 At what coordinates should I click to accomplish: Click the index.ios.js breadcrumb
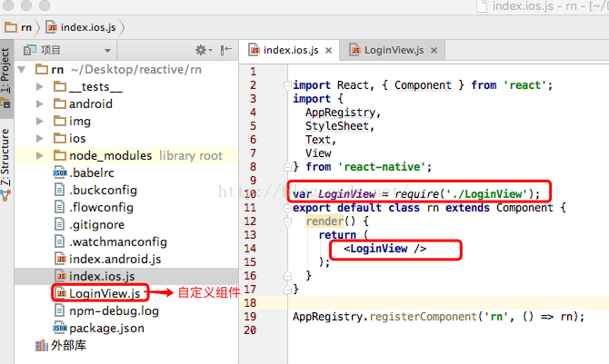pyautogui.click(x=81, y=27)
